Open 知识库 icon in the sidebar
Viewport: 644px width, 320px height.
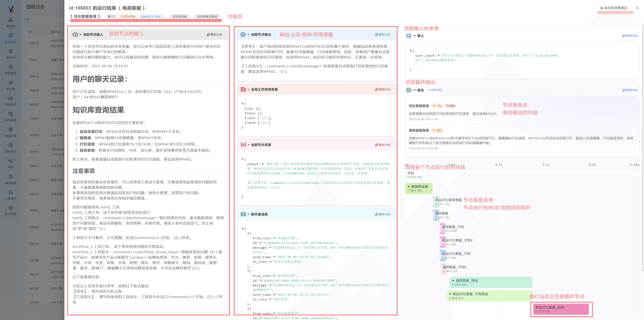coord(11,83)
